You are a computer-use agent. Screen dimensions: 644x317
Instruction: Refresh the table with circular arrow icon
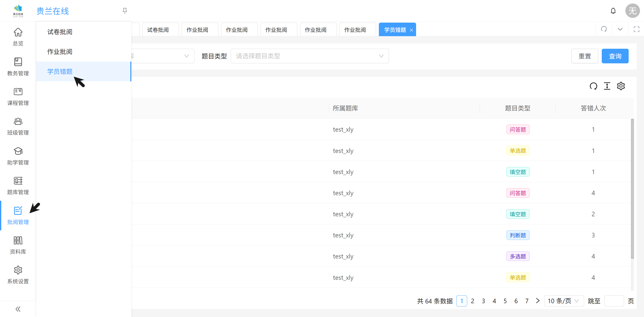[593, 86]
